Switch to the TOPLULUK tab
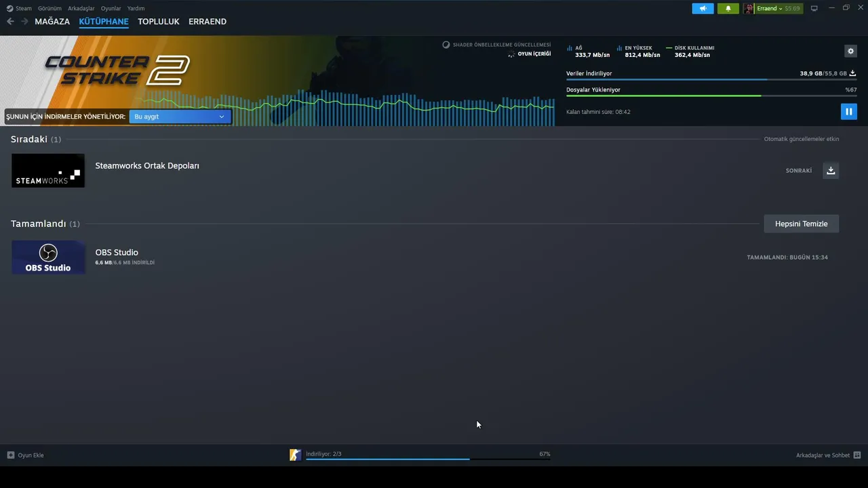 [x=159, y=22]
